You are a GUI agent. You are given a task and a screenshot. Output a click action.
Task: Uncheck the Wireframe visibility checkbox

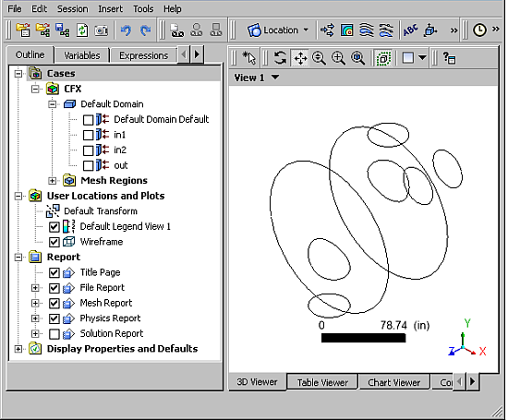54,242
